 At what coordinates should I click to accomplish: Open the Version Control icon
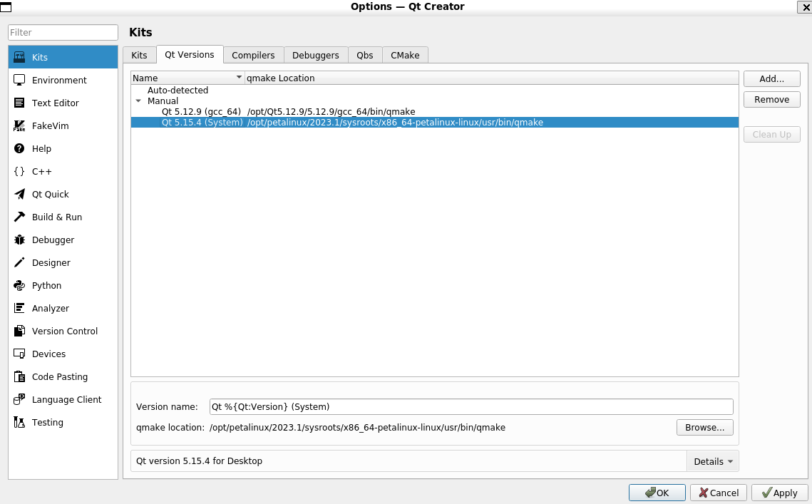point(19,331)
